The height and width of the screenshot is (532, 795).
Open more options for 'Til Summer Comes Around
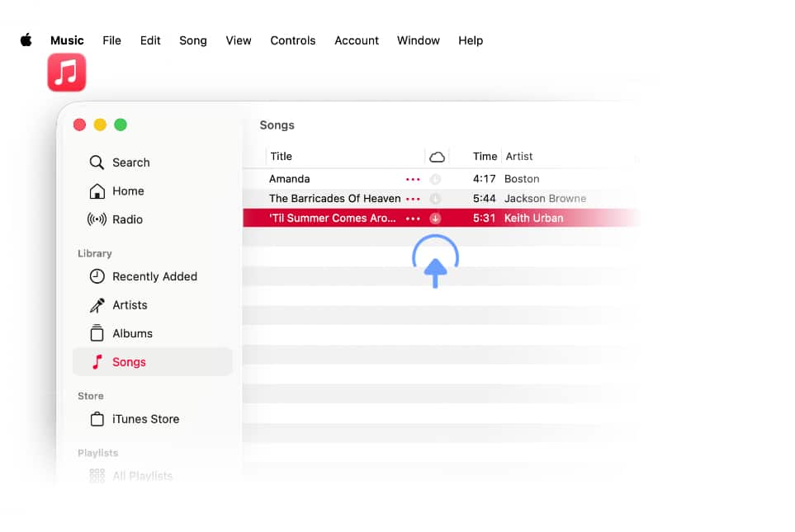coord(413,219)
